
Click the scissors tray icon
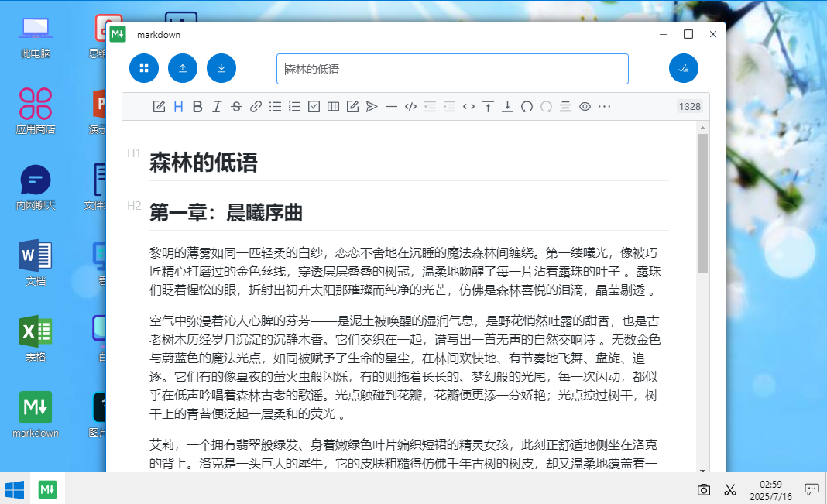(730, 490)
